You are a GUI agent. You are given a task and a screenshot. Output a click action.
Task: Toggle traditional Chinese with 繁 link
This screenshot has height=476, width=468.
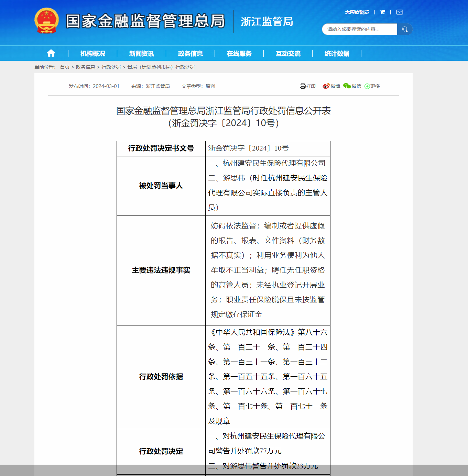[x=382, y=12]
